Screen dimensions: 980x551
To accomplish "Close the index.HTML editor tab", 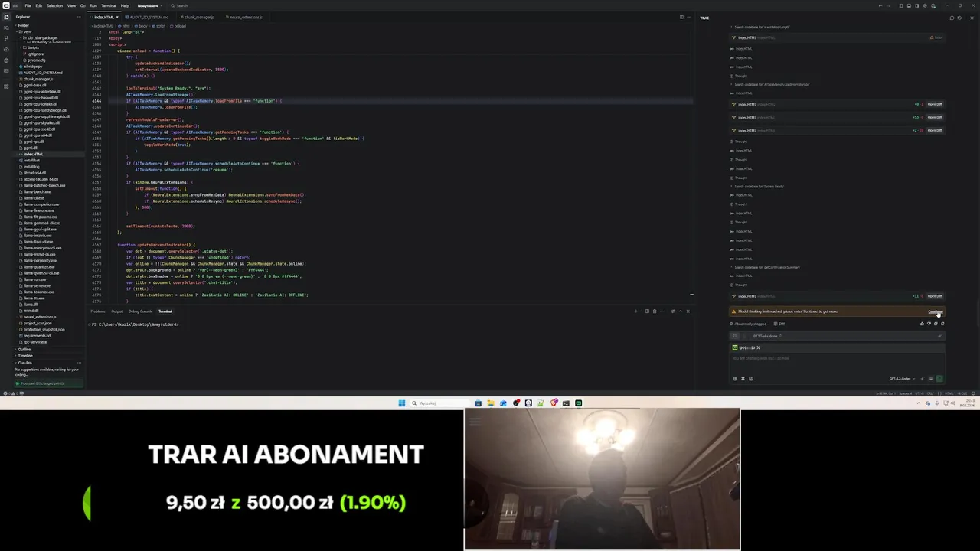I will click(x=117, y=17).
